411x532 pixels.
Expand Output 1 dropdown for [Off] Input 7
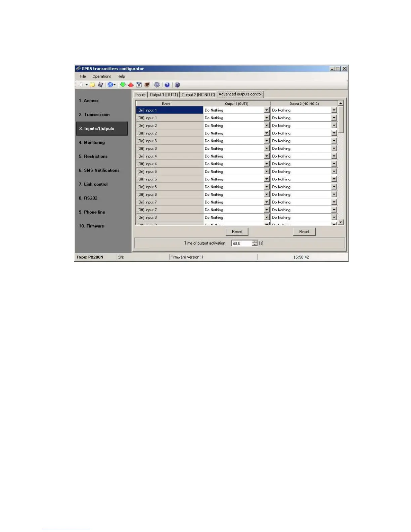tap(267, 210)
